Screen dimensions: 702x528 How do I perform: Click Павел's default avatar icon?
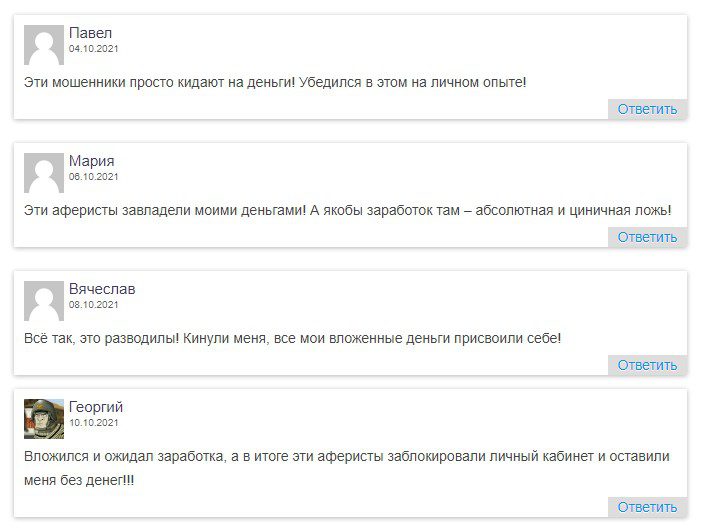pyautogui.click(x=44, y=45)
